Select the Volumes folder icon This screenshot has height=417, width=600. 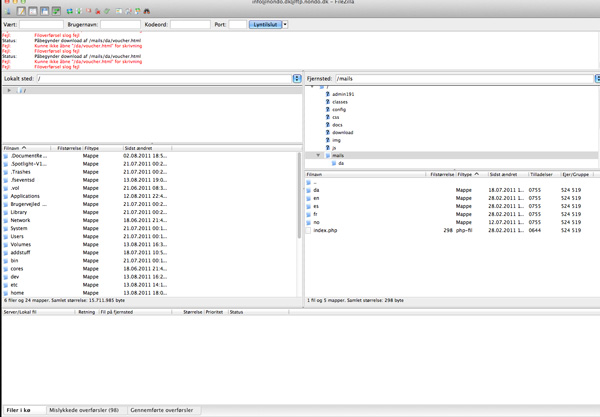click(6, 244)
